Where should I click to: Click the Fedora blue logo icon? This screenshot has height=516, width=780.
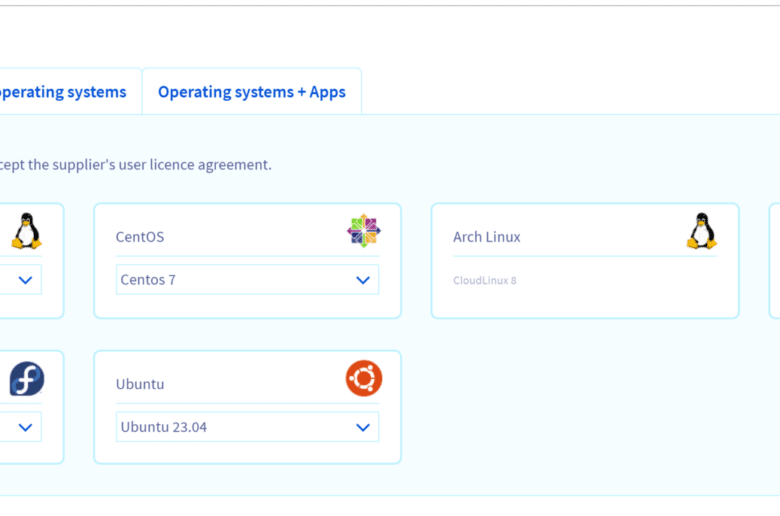[x=27, y=378]
